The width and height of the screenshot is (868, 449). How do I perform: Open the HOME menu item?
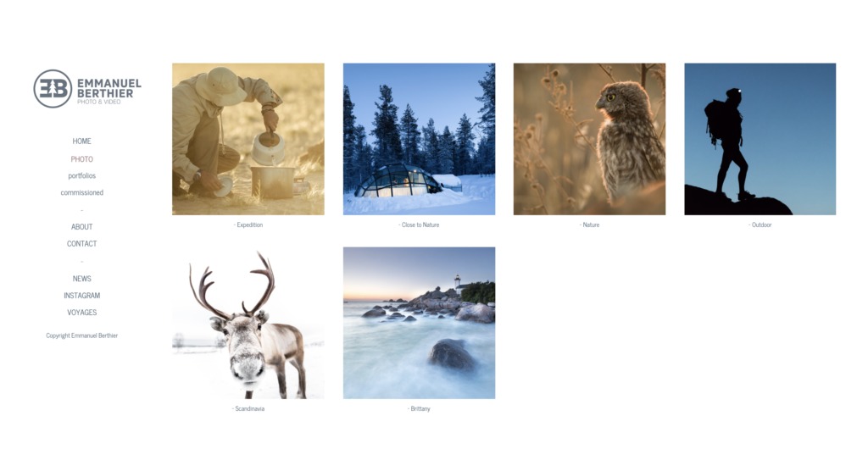click(82, 141)
